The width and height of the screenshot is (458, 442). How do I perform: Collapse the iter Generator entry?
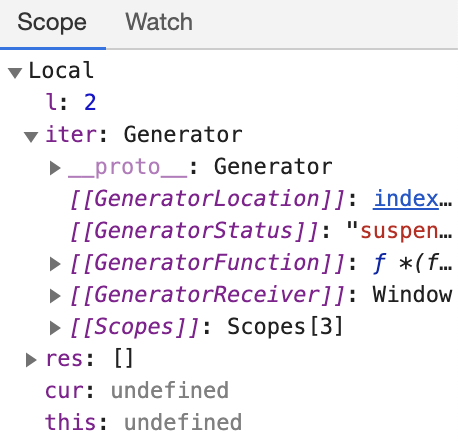click(x=31, y=136)
